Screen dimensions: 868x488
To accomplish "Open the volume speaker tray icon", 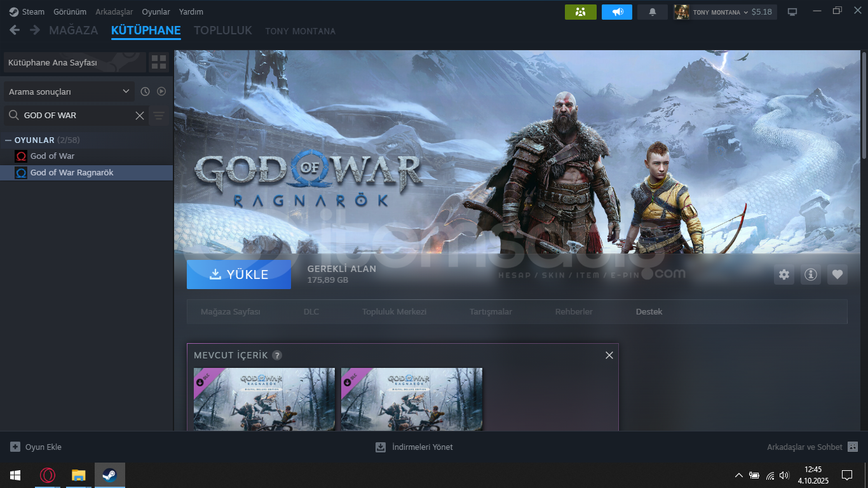I will 785,475.
